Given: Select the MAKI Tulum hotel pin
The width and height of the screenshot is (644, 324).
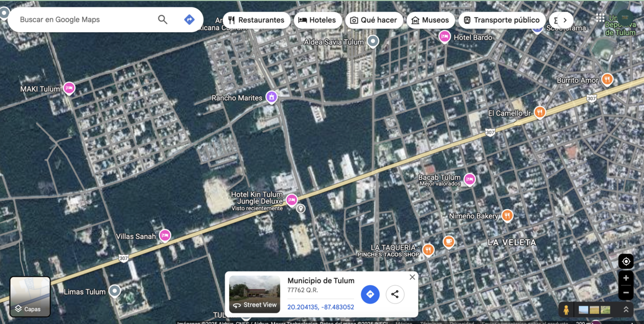Looking at the screenshot, I should [x=69, y=88].
